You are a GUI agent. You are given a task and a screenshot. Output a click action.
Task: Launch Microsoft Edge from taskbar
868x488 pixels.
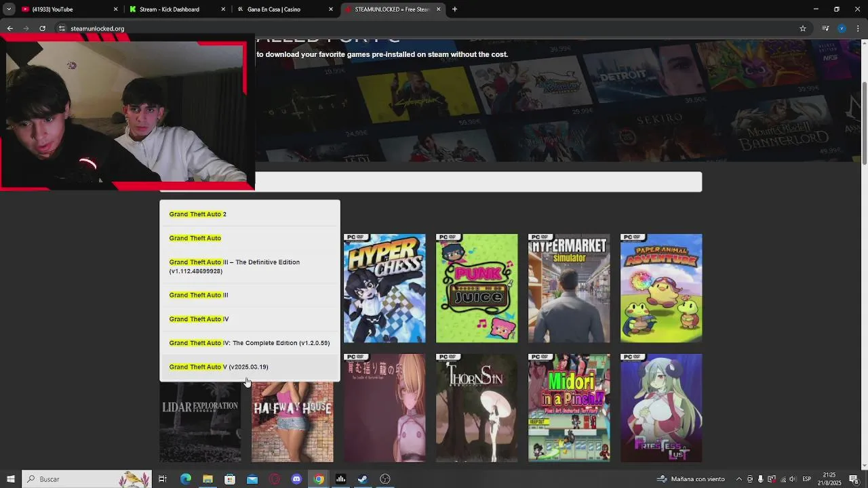click(x=185, y=479)
